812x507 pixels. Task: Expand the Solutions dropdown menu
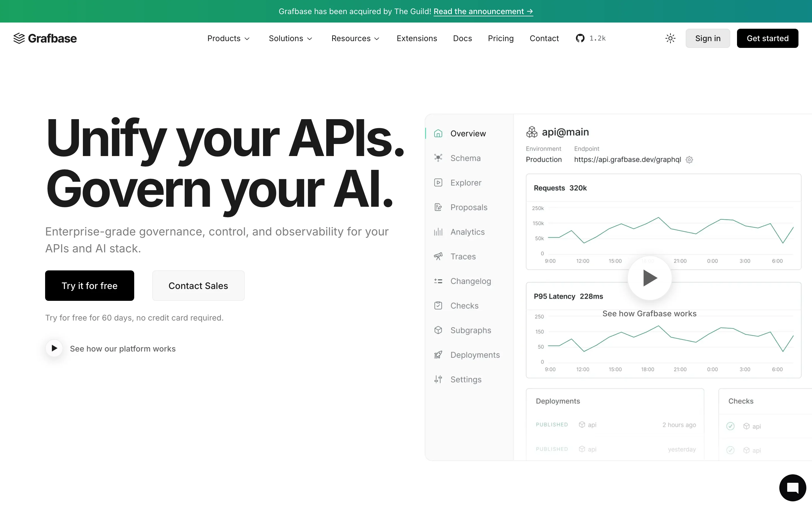pos(290,38)
